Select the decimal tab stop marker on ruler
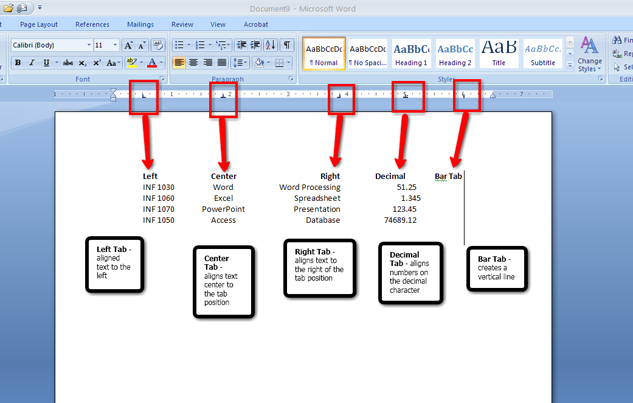Screen dimensions: 633x403 coord(406,96)
